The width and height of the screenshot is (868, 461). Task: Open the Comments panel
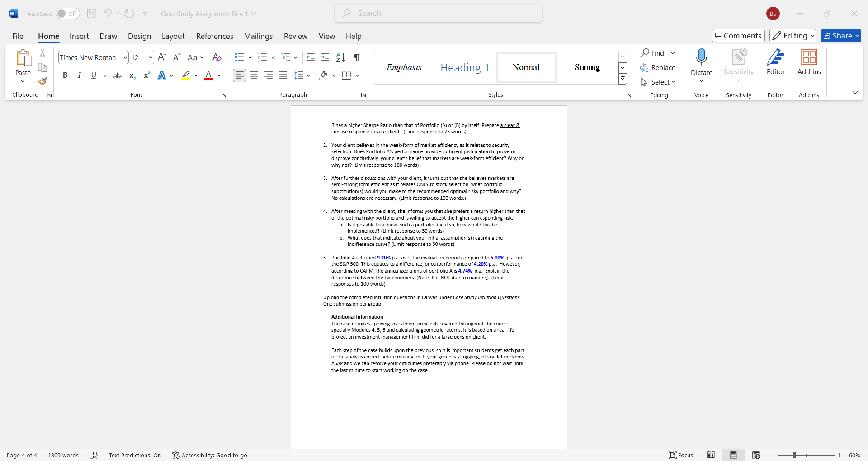[738, 35]
